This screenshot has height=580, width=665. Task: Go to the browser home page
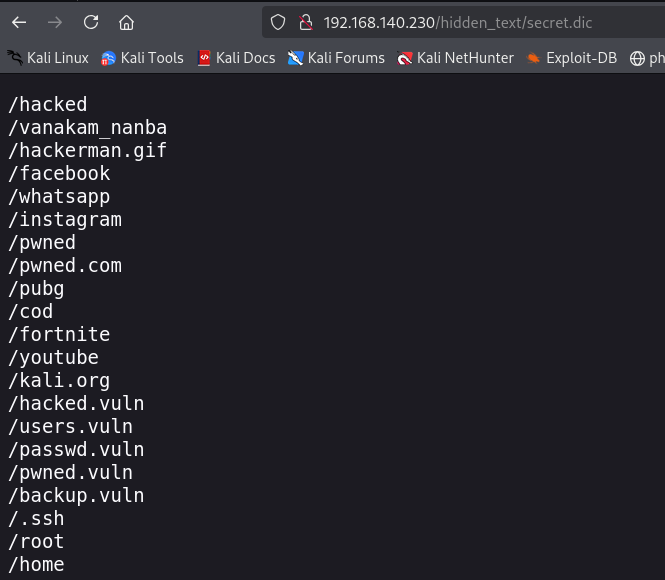(x=126, y=22)
